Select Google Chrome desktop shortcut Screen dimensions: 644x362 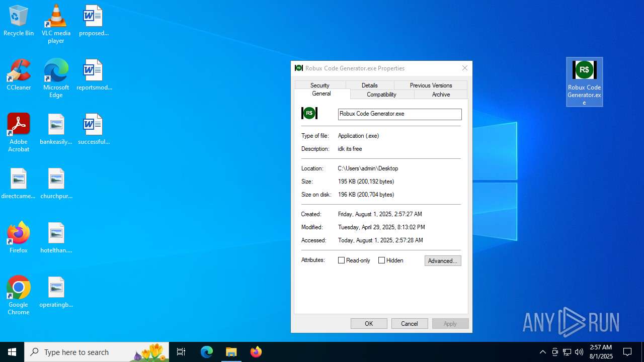pyautogui.click(x=19, y=296)
